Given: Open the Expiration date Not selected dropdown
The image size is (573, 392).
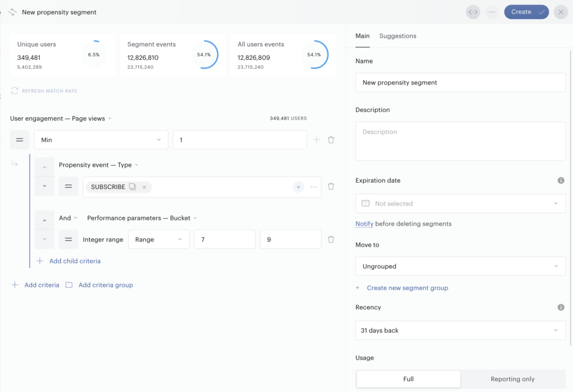Looking at the screenshot, I should tap(461, 204).
